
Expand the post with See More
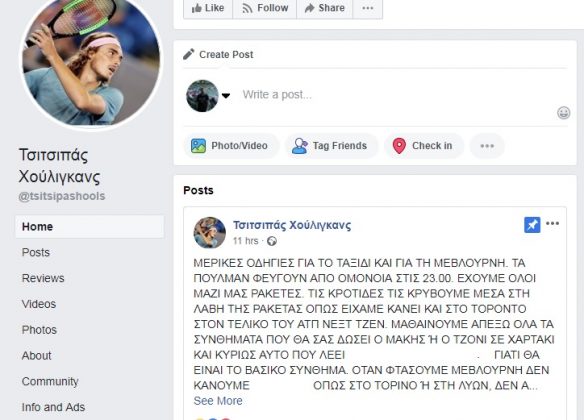(x=218, y=401)
